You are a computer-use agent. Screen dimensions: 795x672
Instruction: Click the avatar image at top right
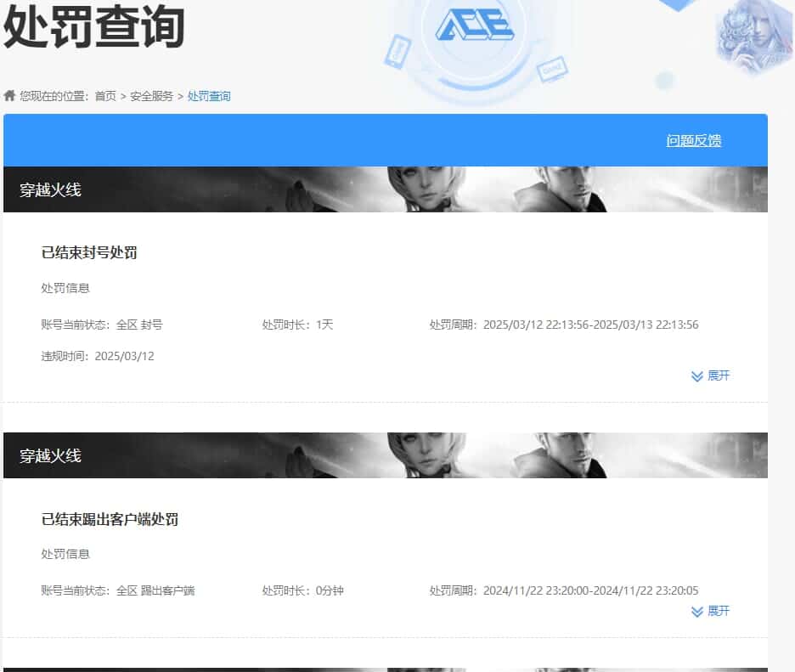click(753, 36)
